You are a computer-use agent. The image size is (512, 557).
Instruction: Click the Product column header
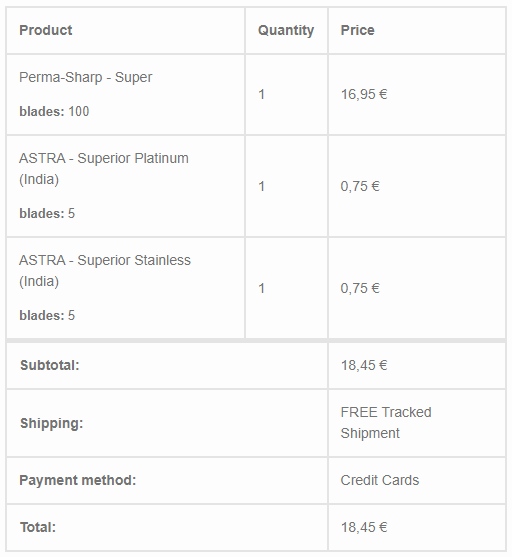point(45,30)
